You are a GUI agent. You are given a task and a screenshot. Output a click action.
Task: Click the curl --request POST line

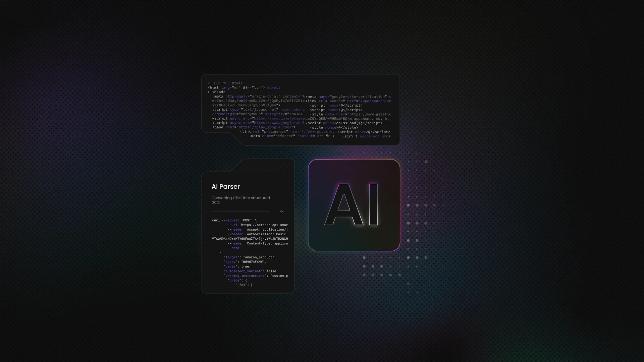point(234,220)
